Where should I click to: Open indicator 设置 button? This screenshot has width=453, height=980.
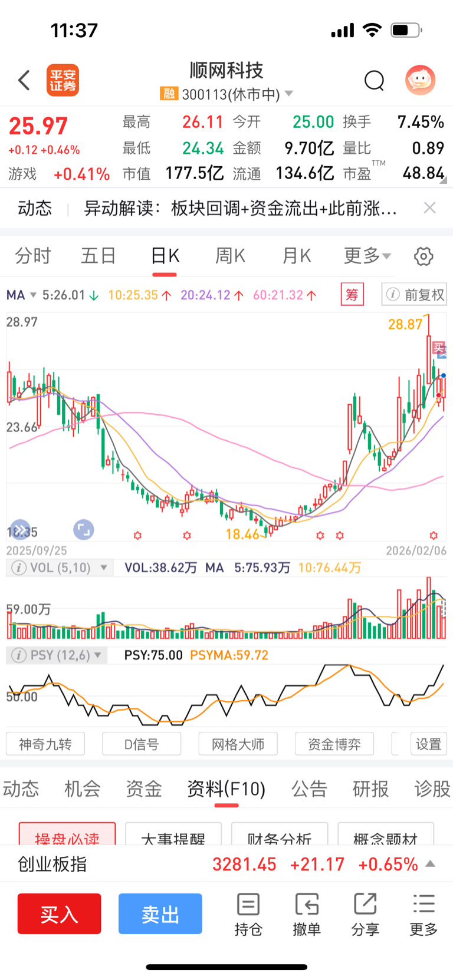(429, 744)
